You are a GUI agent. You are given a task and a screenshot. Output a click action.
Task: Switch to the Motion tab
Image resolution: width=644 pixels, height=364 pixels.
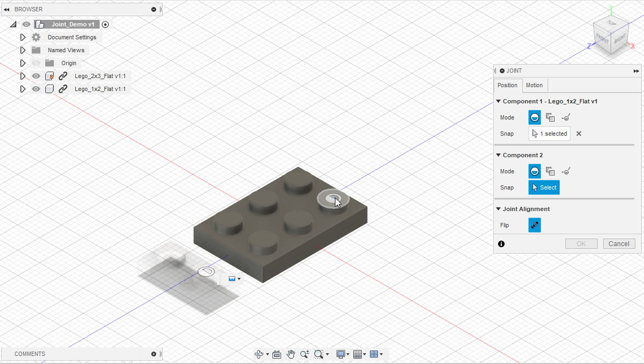click(x=534, y=85)
